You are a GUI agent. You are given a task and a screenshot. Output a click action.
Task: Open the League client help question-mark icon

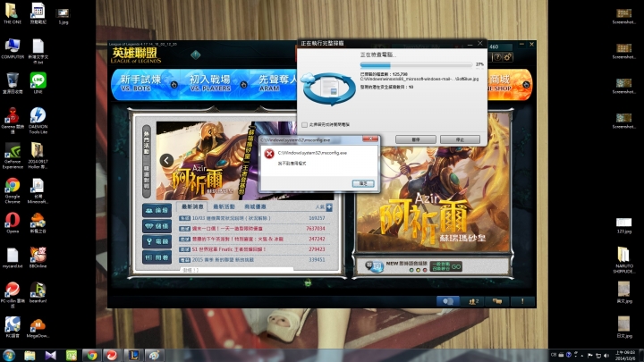coord(497,57)
